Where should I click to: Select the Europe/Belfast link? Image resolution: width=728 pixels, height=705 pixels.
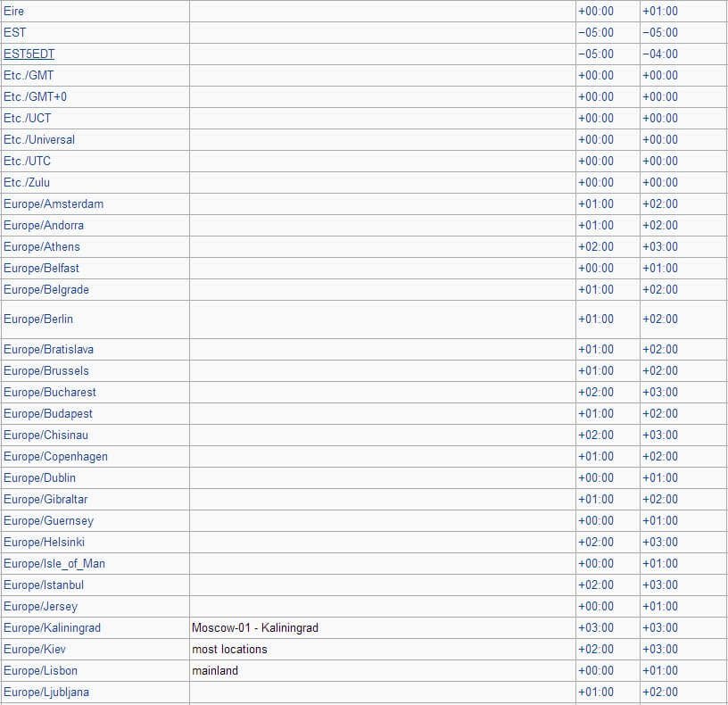[x=41, y=268]
